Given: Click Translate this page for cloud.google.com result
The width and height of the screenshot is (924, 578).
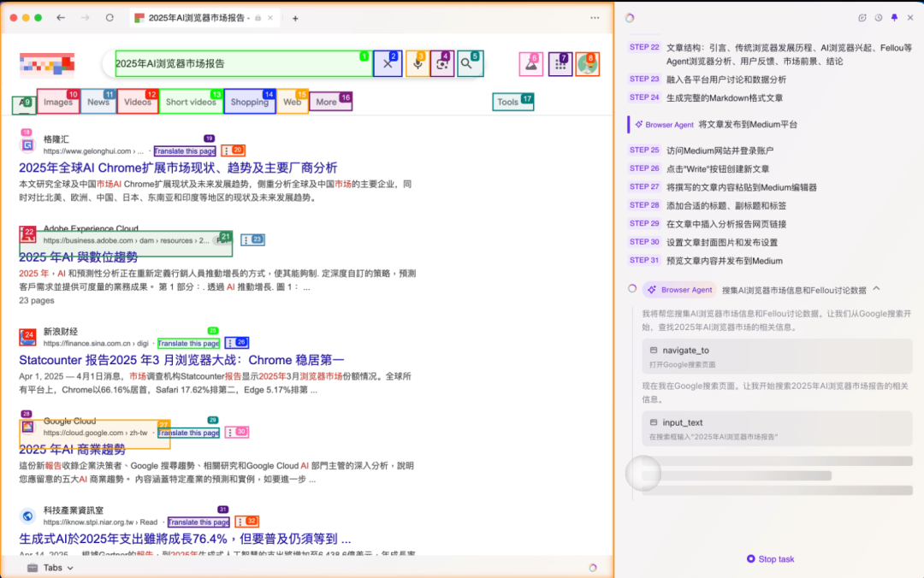Looking at the screenshot, I should [188, 433].
